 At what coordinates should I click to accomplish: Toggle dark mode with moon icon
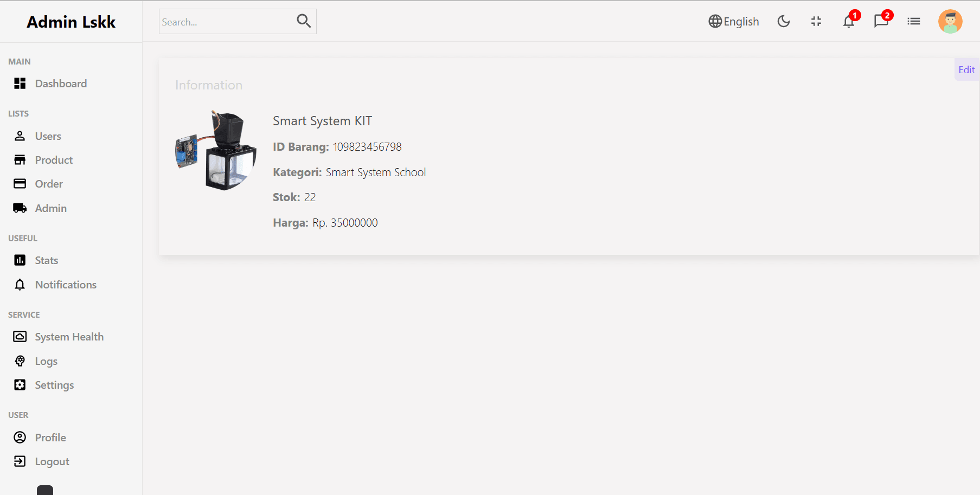tap(783, 21)
